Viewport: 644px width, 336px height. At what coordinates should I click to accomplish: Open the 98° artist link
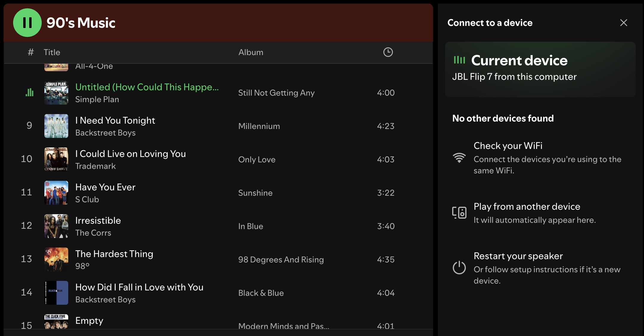(x=82, y=266)
